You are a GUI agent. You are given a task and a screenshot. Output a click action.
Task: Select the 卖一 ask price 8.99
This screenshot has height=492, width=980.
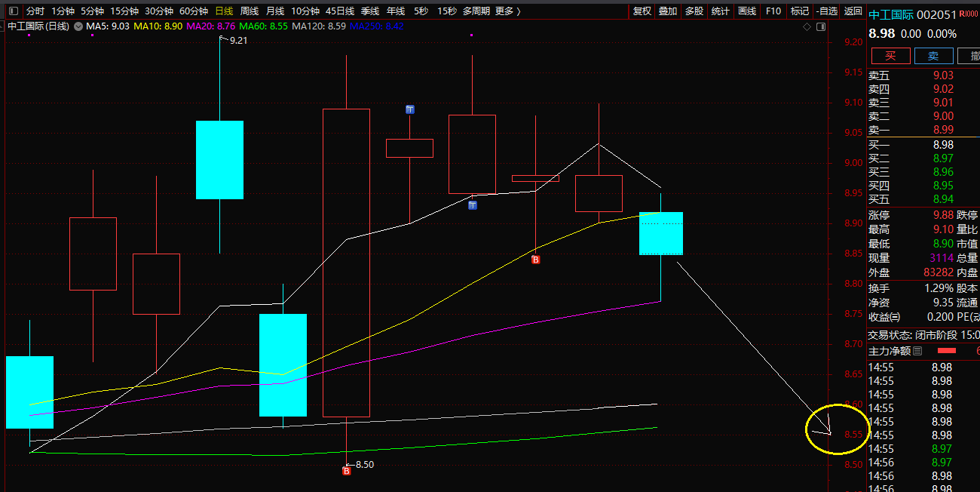point(943,130)
